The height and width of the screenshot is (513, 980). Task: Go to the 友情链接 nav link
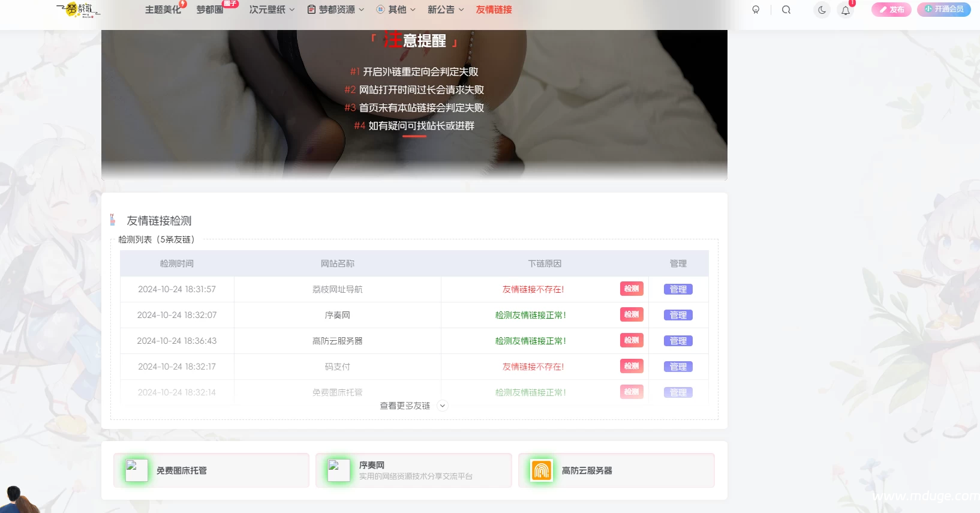(494, 10)
